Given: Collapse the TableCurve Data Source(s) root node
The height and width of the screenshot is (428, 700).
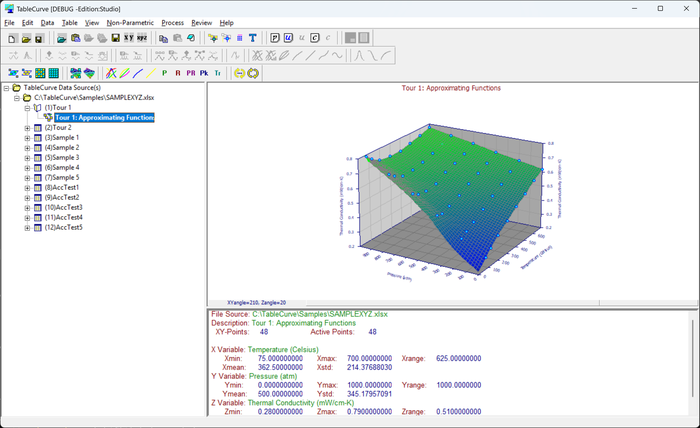Looking at the screenshot, I should (7, 88).
